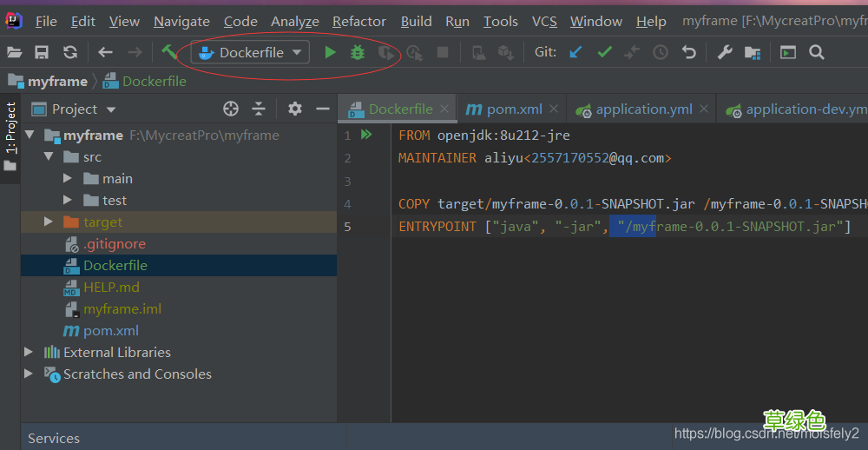Click the Git update project blue arrow

coord(575,53)
